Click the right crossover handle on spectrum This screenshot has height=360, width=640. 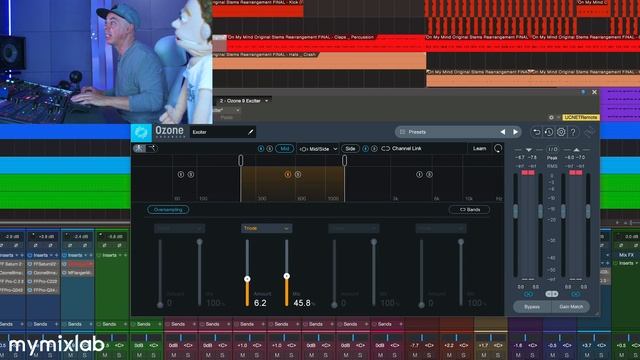[x=344, y=160]
